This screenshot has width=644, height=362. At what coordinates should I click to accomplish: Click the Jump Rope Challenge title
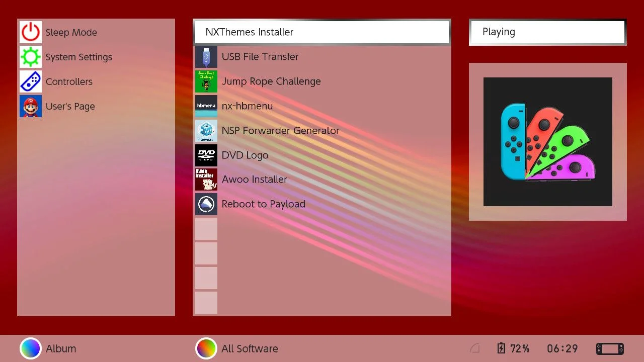271,81
